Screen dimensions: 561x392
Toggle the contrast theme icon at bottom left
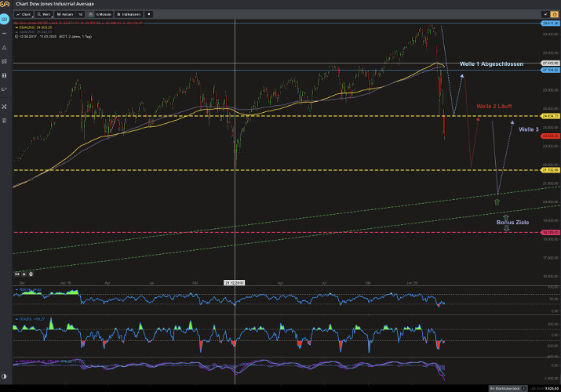(4, 376)
